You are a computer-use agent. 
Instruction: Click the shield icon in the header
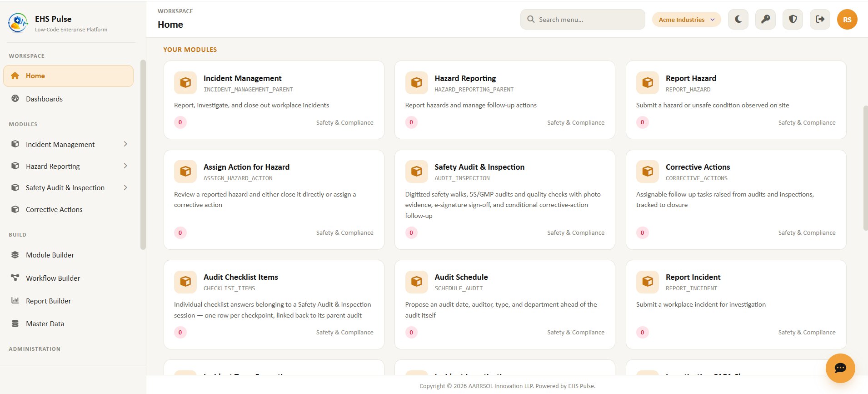(x=793, y=20)
